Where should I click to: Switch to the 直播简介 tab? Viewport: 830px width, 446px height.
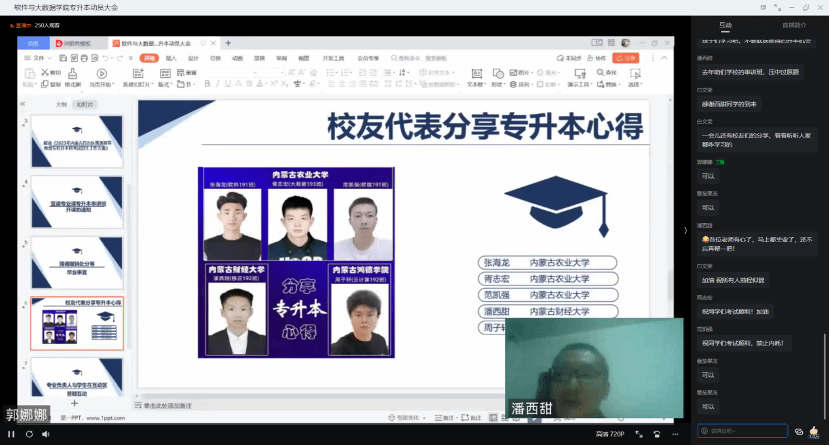(x=793, y=24)
